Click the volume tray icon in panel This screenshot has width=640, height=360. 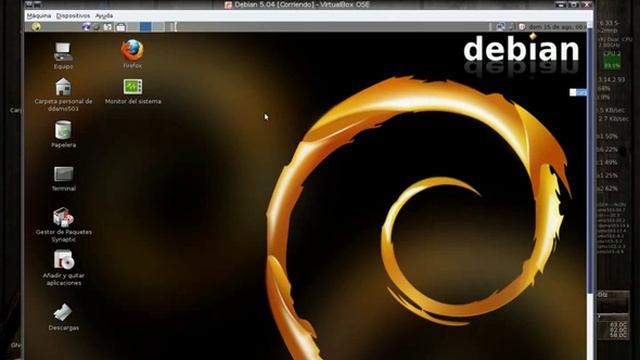point(512,27)
